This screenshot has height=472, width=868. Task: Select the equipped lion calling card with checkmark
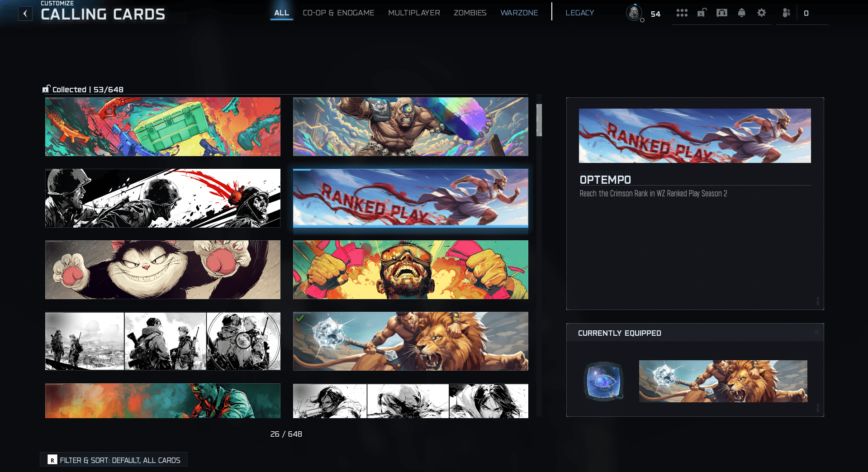coord(410,341)
